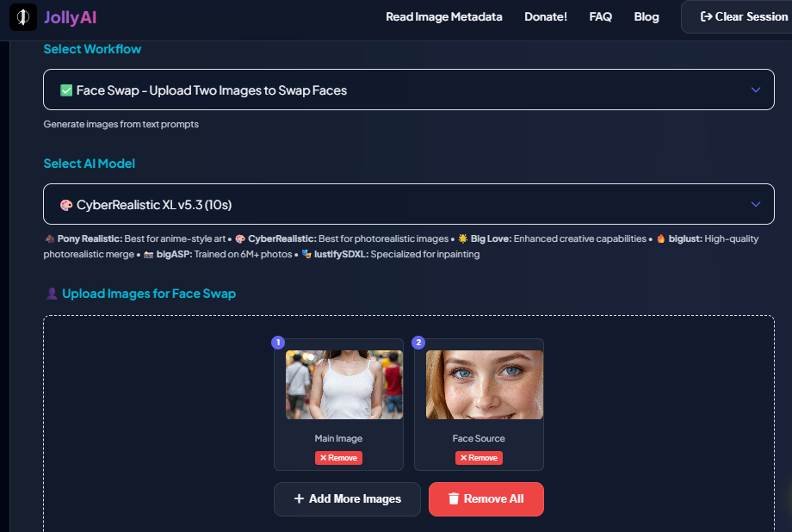Click the number 2 badge on Face Source

tap(418, 343)
